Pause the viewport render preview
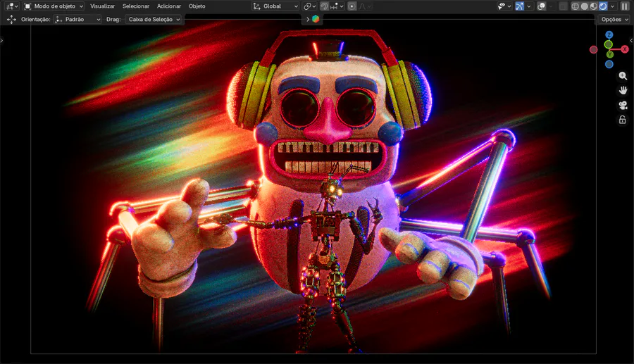The width and height of the screenshot is (634, 364). (625, 6)
